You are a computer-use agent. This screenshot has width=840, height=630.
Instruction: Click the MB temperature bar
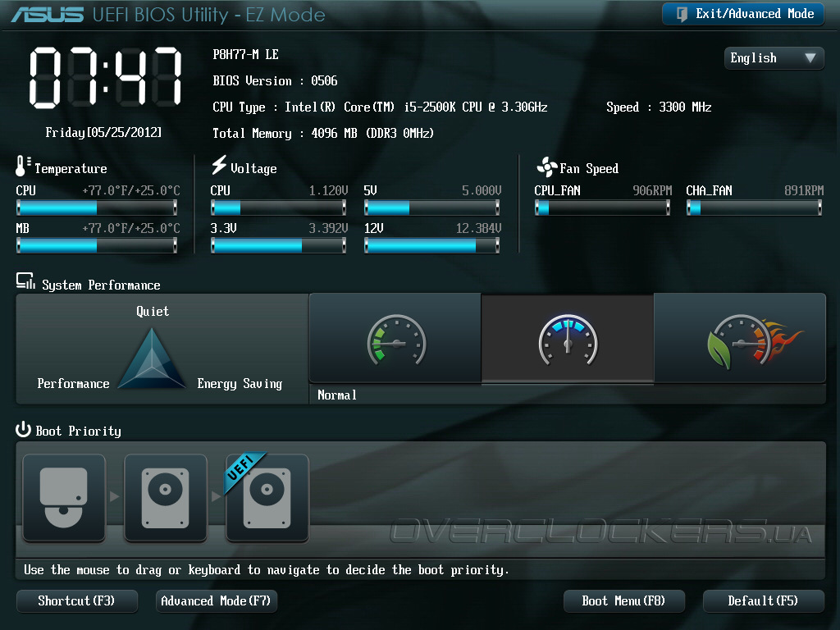pyautogui.click(x=97, y=245)
